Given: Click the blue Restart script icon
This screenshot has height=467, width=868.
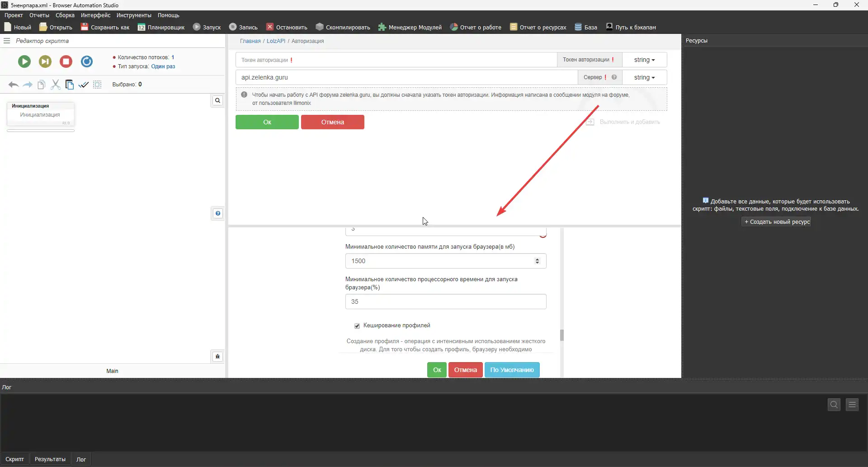Looking at the screenshot, I should click(x=87, y=61).
